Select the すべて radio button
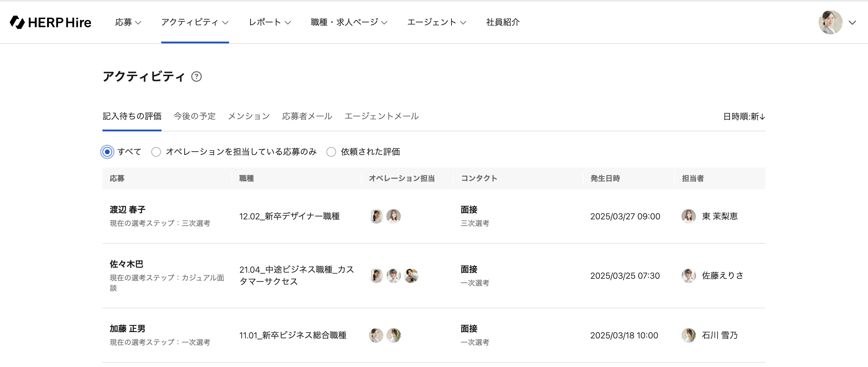 click(x=108, y=152)
